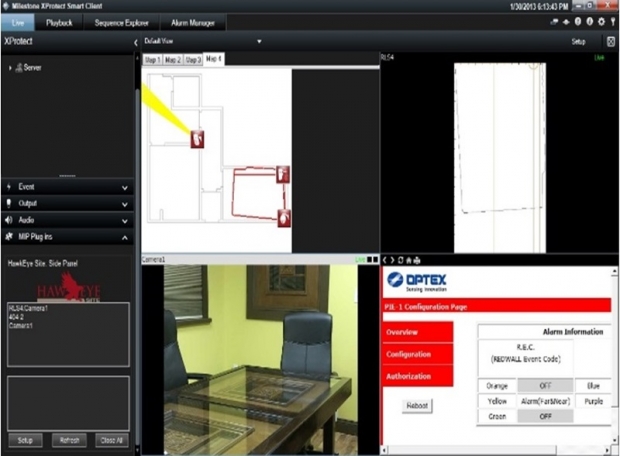Screen dimensions: 620x456
Task: Click Setup button in HawkEye side panel
Action: (25, 440)
